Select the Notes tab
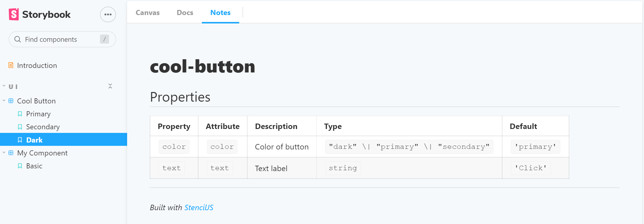Viewport: 644px width, 224px height. [x=220, y=13]
